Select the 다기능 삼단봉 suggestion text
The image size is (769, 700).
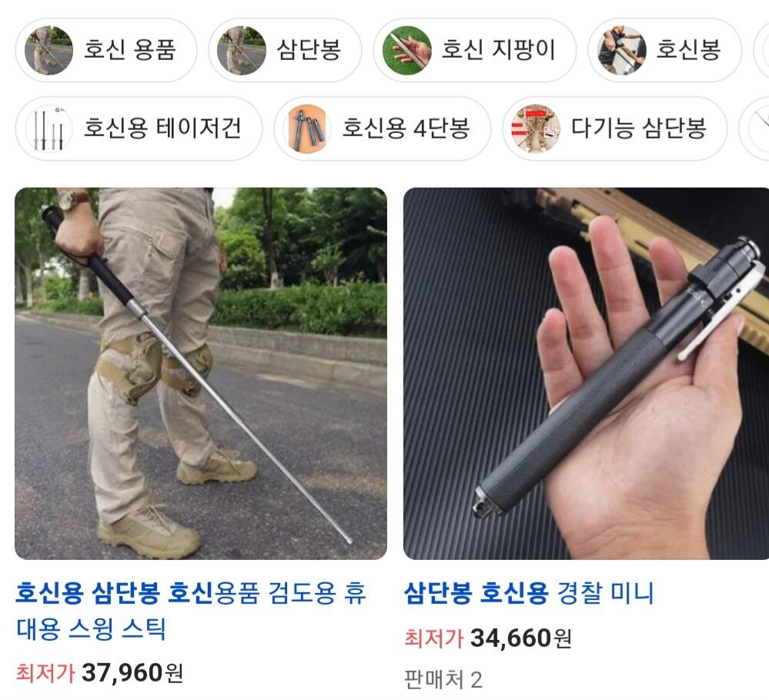[639, 128]
